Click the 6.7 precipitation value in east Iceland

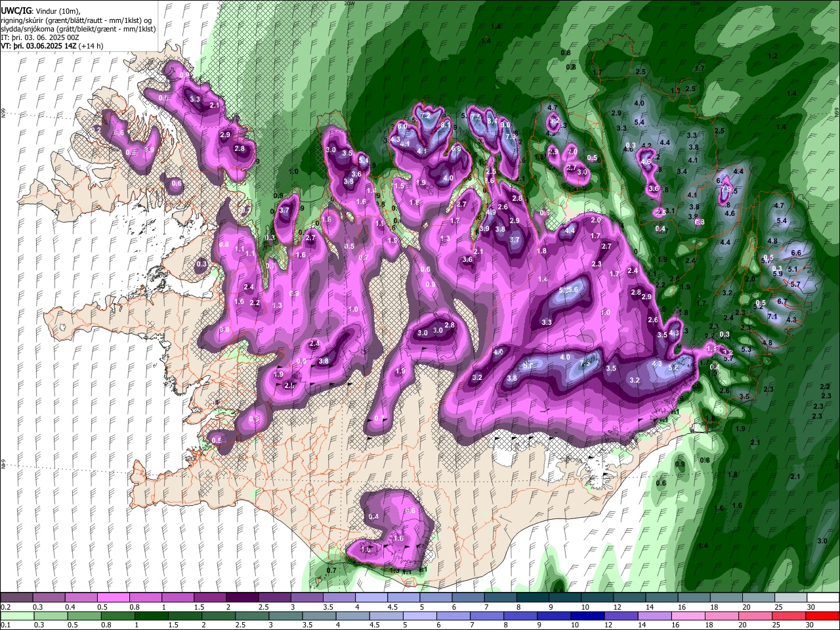[782, 301]
